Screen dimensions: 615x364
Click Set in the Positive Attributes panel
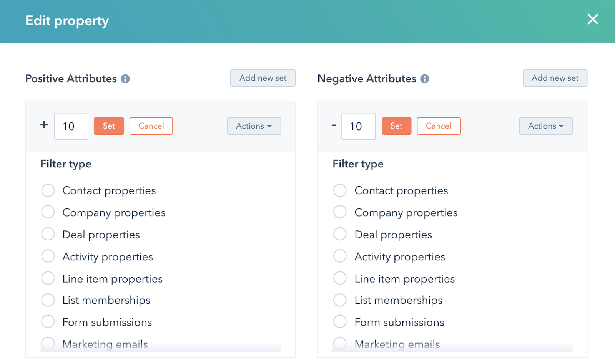pyautogui.click(x=109, y=126)
